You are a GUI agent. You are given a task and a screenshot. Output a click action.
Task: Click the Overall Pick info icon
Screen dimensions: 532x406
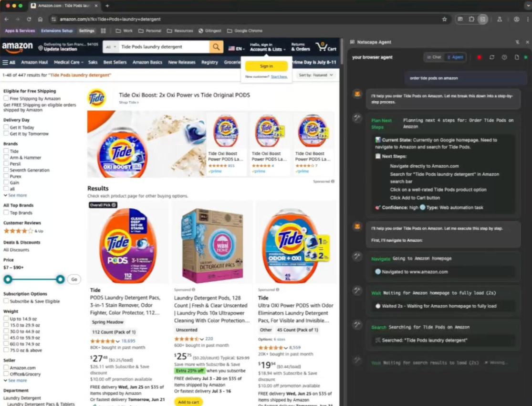click(114, 205)
